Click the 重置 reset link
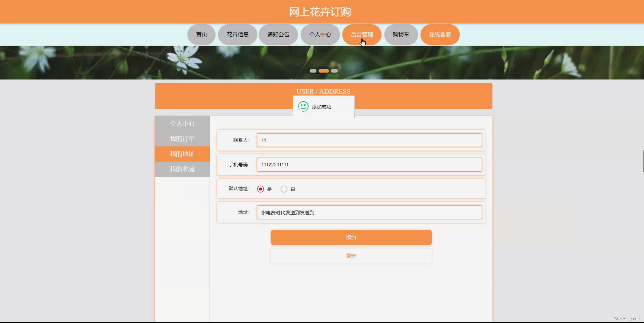 pos(351,256)
